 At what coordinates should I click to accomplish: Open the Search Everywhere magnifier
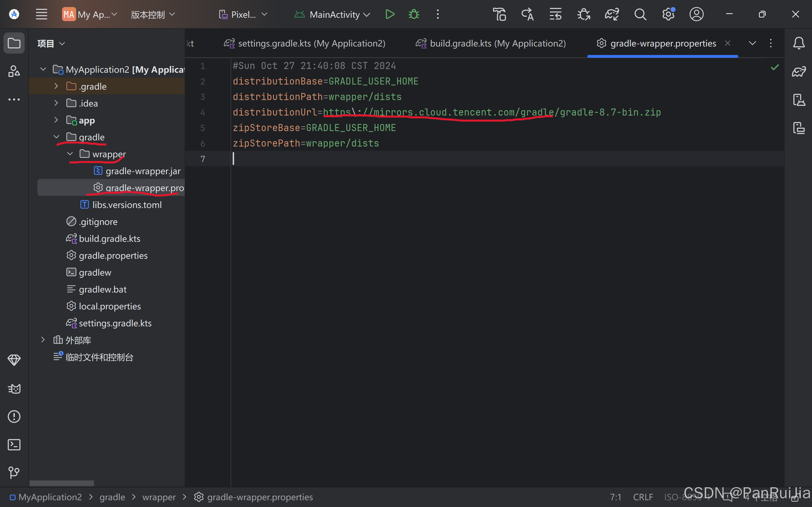640,14
